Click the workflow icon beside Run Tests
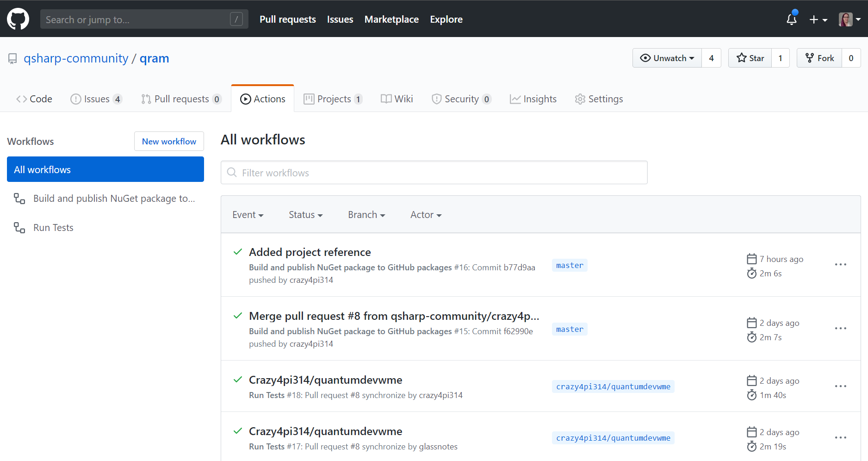Image resolution: width=868 pixels, height=461 pixels. pos(19,227)
